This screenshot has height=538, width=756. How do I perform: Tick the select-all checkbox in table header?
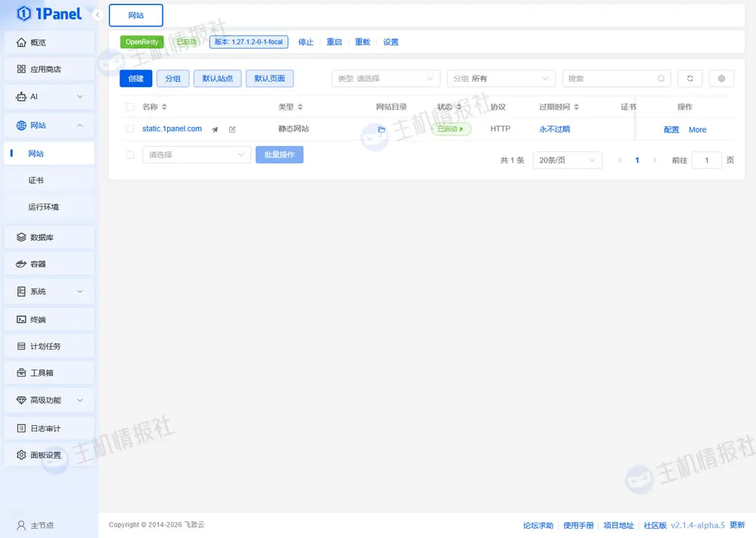click(130, 107)
